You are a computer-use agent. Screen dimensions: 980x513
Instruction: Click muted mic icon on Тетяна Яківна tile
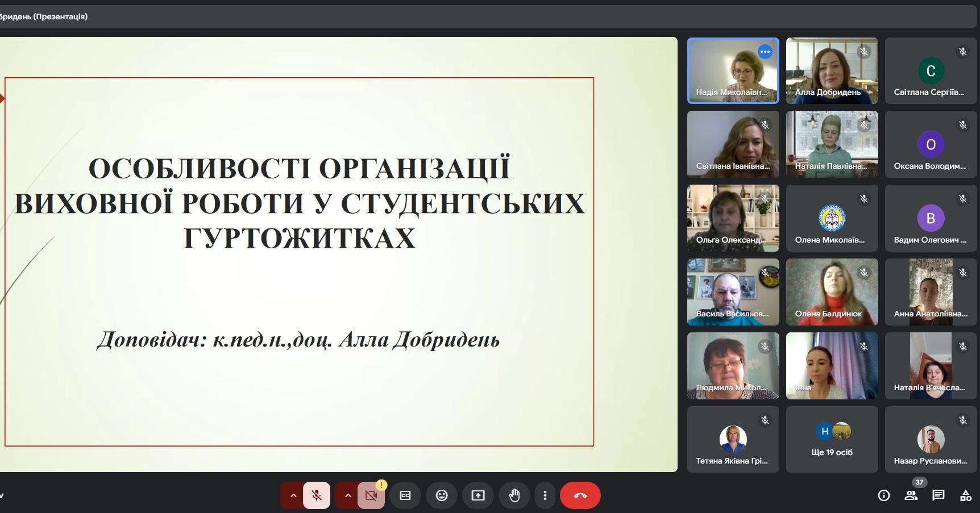(765, 420)
